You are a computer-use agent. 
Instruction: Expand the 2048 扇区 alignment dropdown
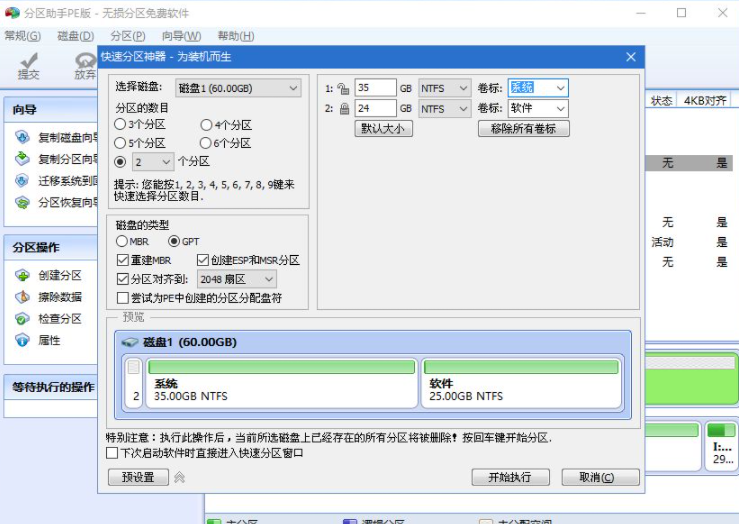click(236, 279)
